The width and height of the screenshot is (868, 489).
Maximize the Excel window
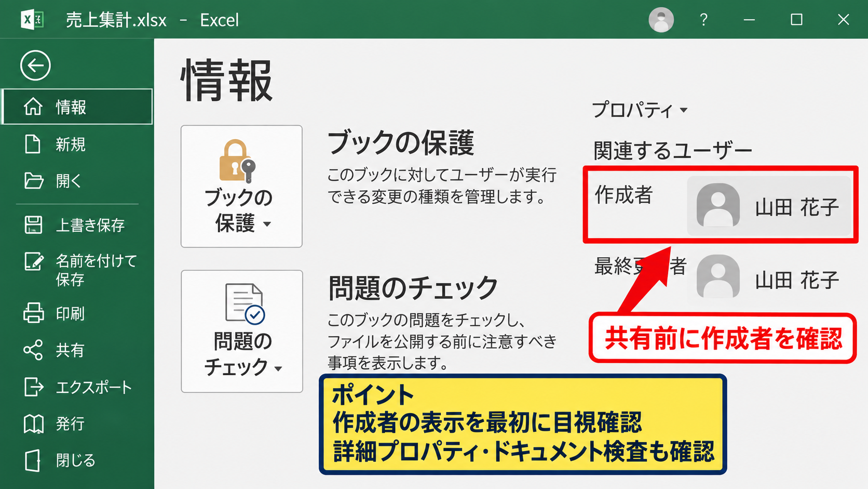[x=796, y=20]
